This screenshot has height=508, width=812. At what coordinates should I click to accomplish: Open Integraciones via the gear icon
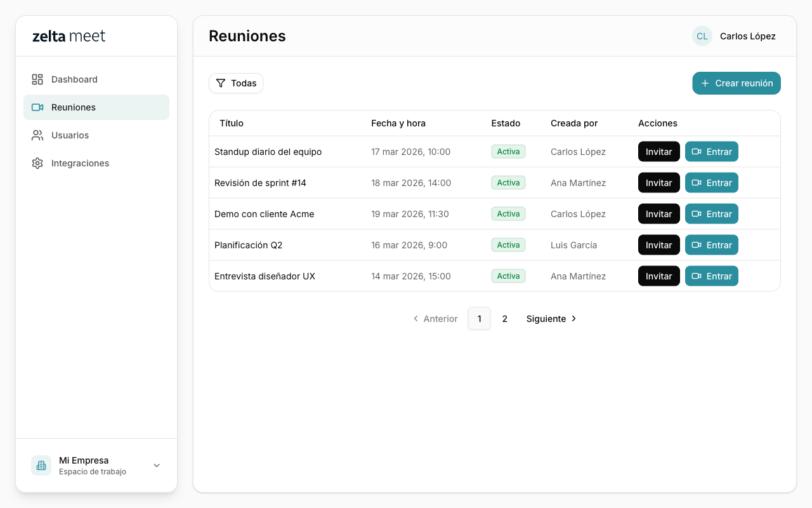(x=37, y=163)
